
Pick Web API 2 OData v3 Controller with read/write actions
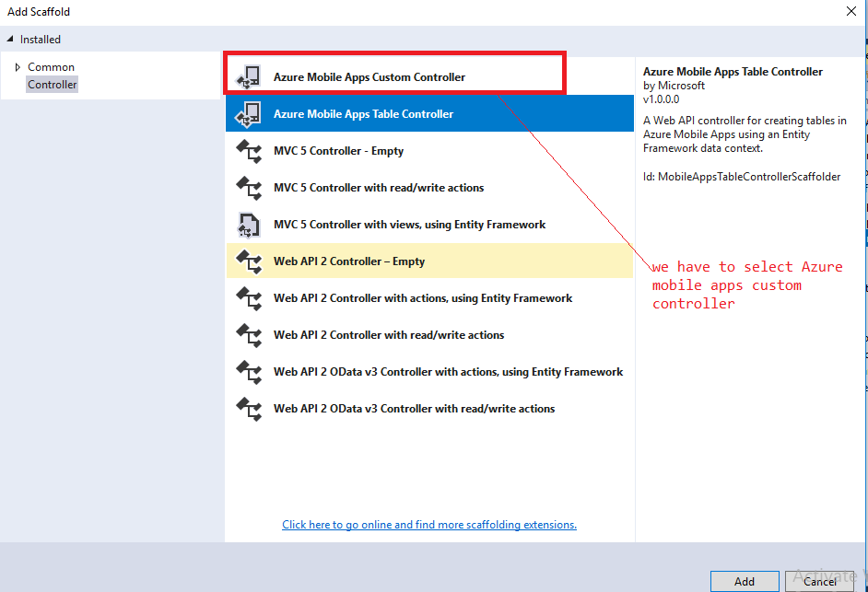point(429,408)
